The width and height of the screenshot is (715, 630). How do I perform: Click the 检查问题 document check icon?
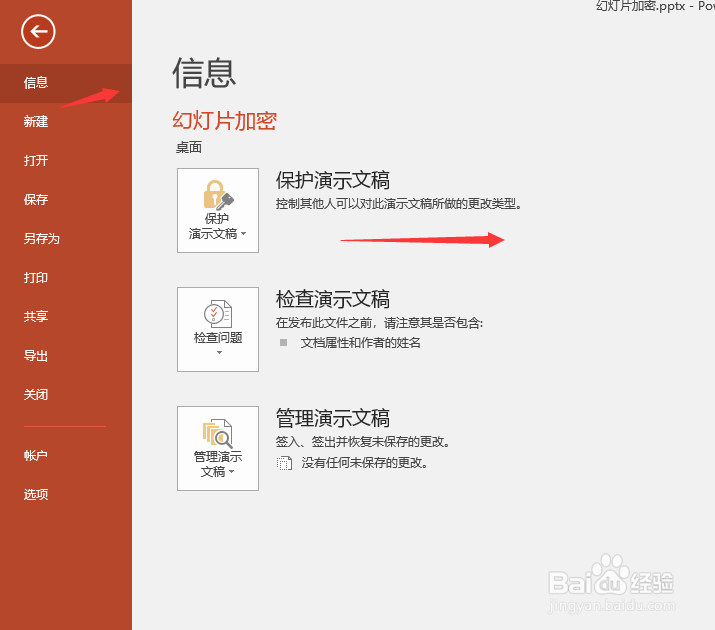pyautogui.click(x=218, y=314)
